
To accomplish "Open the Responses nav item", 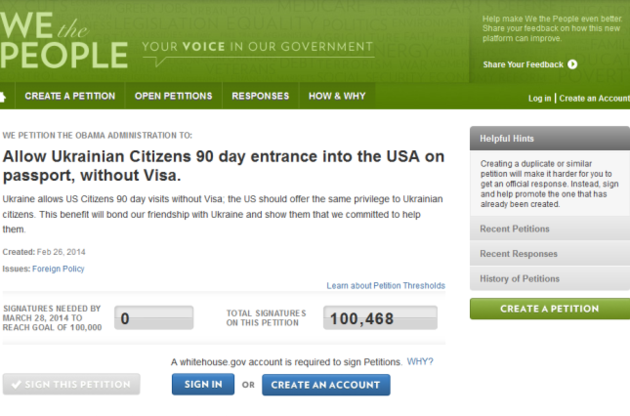I will 260,97.
